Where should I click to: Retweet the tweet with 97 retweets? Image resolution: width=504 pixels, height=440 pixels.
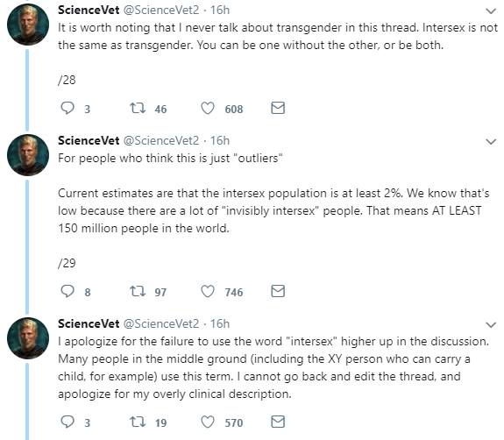[x=138, y=291]
